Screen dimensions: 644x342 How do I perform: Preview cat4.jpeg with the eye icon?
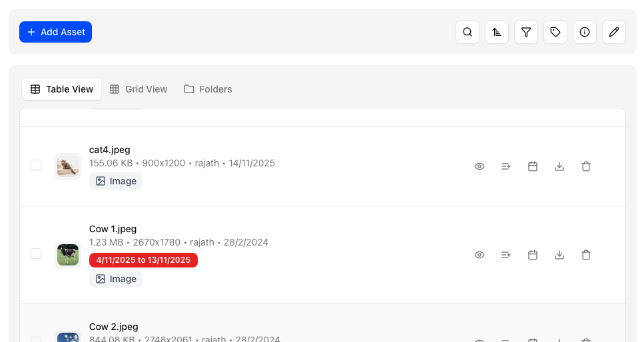[x=480, y=166]
